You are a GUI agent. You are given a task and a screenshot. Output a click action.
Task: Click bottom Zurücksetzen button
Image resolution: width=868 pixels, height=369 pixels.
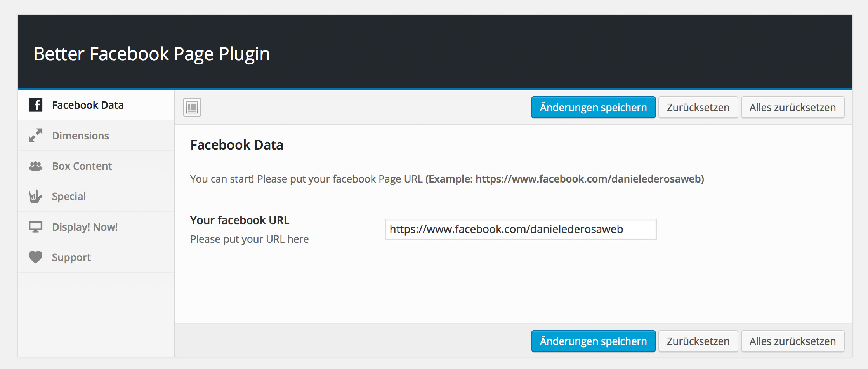point(698,341)
